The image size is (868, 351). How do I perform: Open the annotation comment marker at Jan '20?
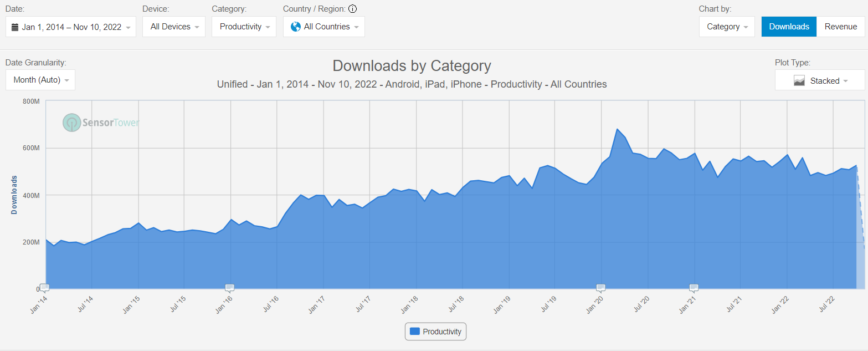pyautogui.click(x=600, y=287)
